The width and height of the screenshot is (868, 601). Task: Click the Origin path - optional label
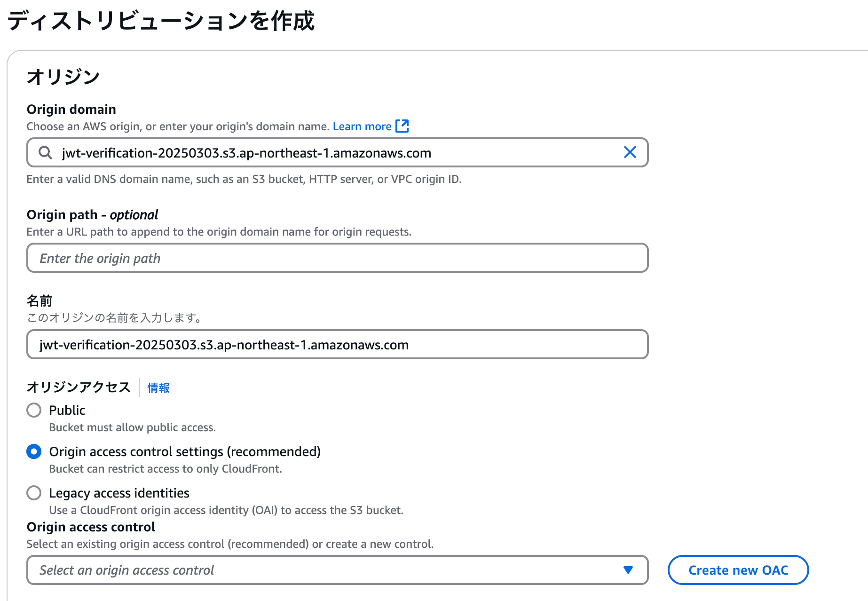pyautogui.click(x=92, y=215)
